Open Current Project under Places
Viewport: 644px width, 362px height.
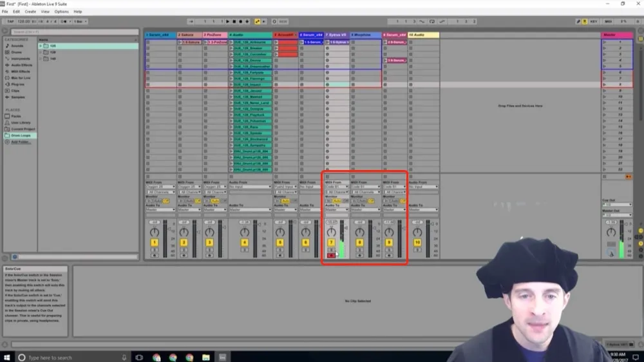23,129
